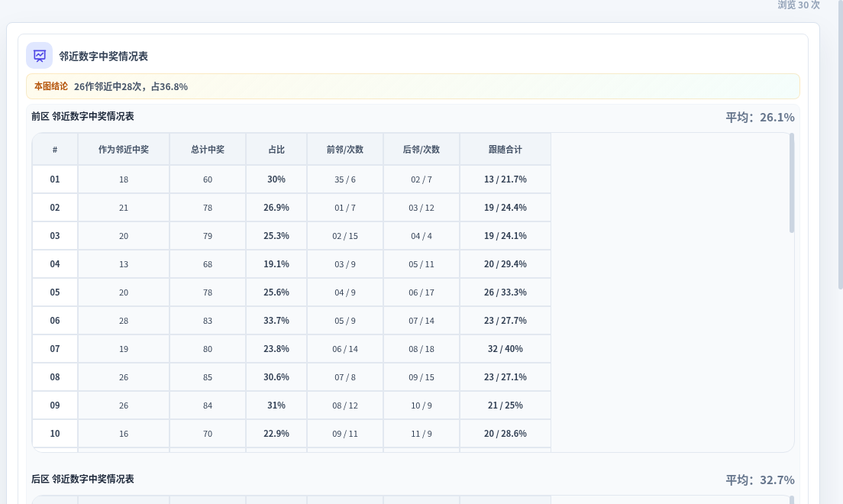This screenshot has height=504, width=843.
Task: Click the 21 / 25% follow total cell
Action: click(505, 405)
